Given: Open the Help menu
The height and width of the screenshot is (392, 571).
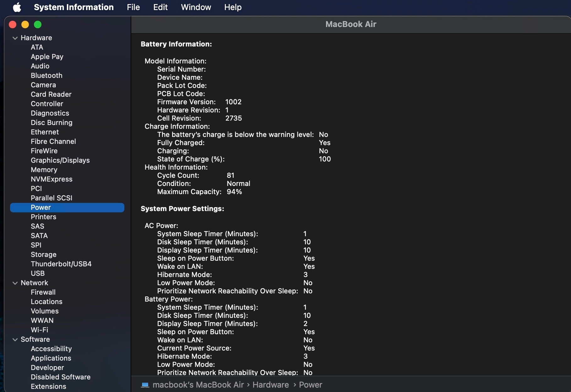Looking at the screenshot, I should tap(232, 7).
